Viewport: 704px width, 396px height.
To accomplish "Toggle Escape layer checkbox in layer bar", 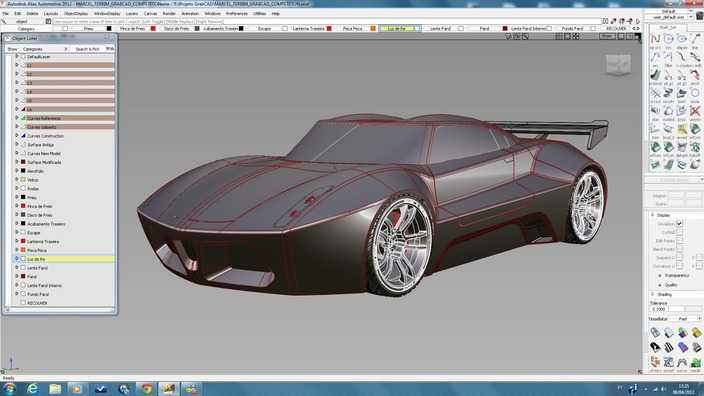I will click(285, 28).
